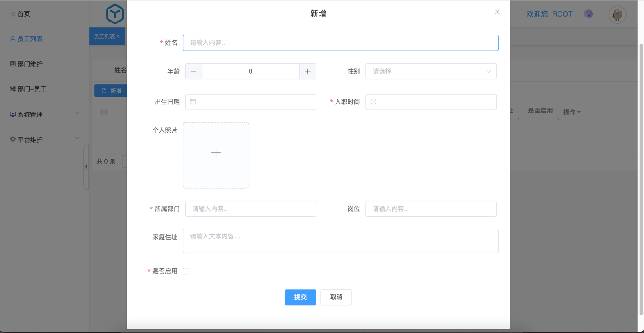The height and width of the screenshot is (333, 644).
Task: Click the 取消 button
Action: [336, 297]
